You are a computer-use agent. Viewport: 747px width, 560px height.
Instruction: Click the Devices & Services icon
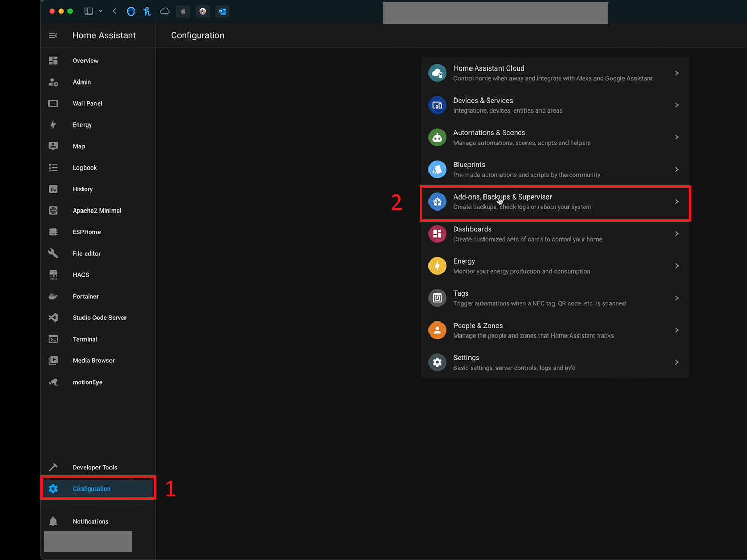437,105
